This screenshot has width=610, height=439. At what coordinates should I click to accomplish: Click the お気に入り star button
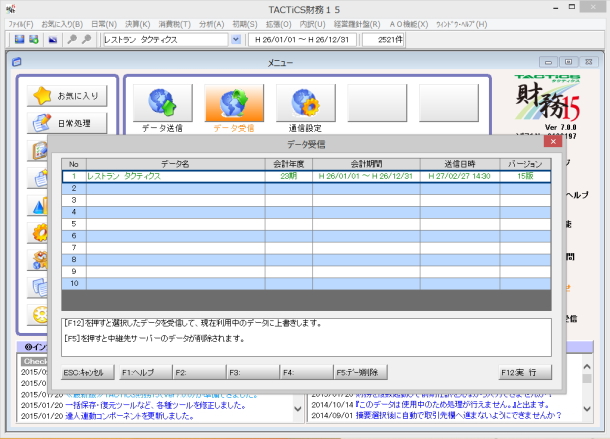(67, 96)
